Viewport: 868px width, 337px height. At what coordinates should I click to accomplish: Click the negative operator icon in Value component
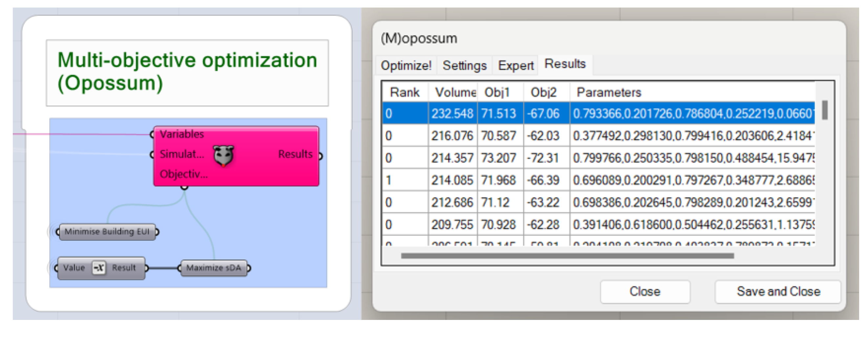coord(99,268)
